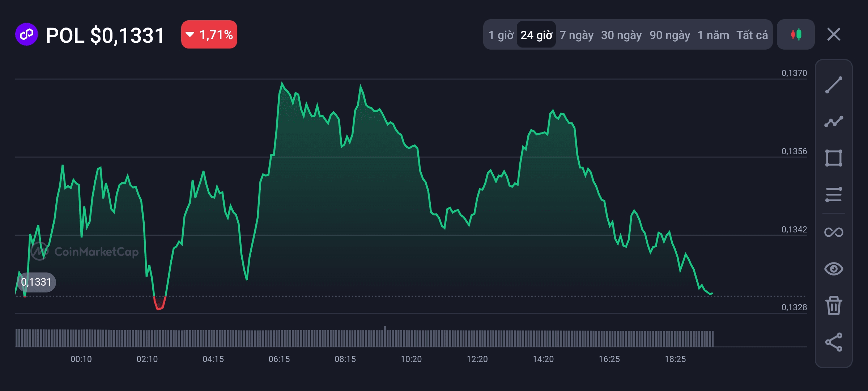Click the infinity loop icon in sidebar
Screen dimensions: 868x391
tap(834, 232)
